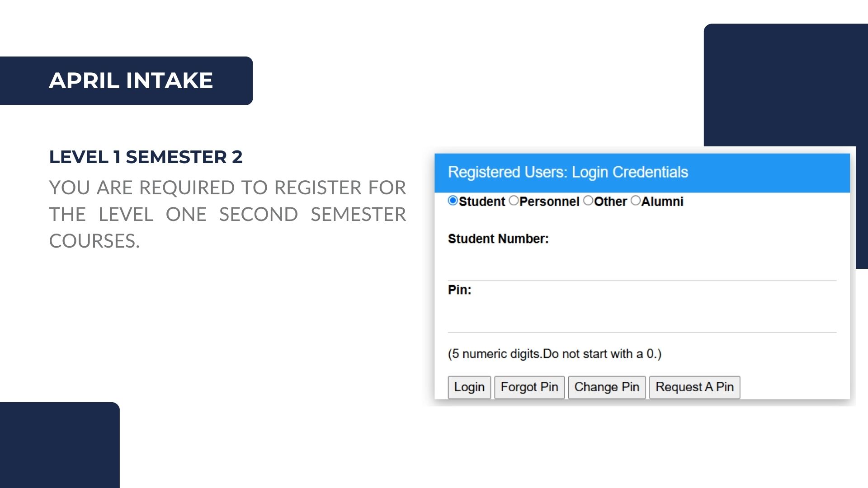This screenshot has width=868, height=488.
Task: Choose the Personnel radio option
Action: (x=514, y=201)
